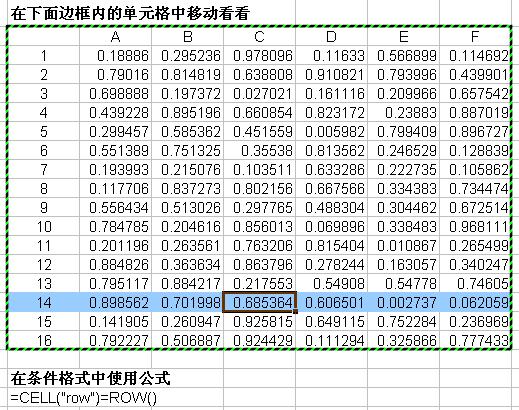
Task: Click cell with value 0.896727
Action: pos(475,131)
